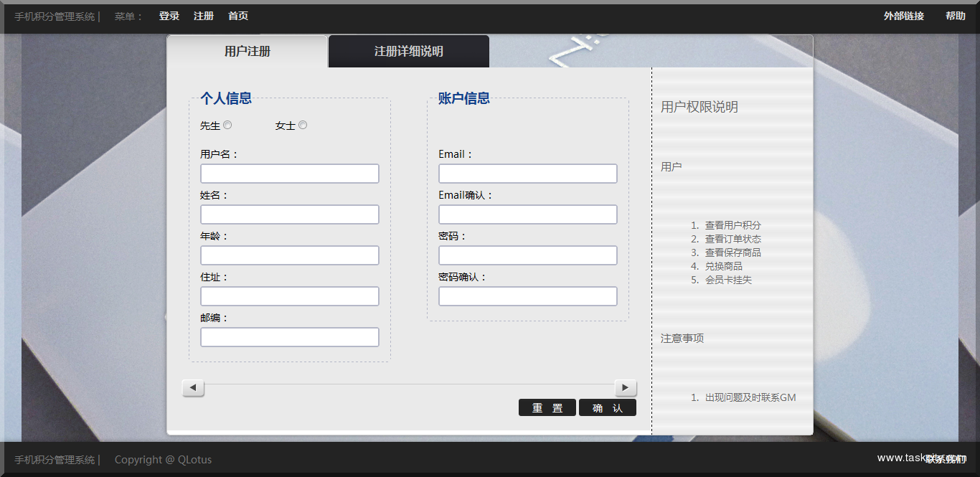The width and height of the screenshot is (980, 477).
Task: Open the 查看订单状态 link
Action: click(x=732, y=239)
